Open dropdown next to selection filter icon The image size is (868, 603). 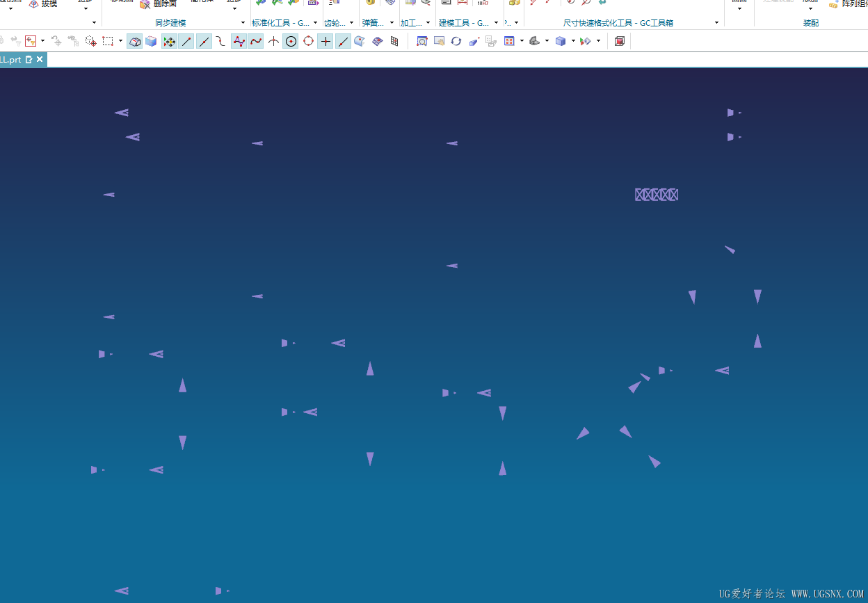click(42, 41)
